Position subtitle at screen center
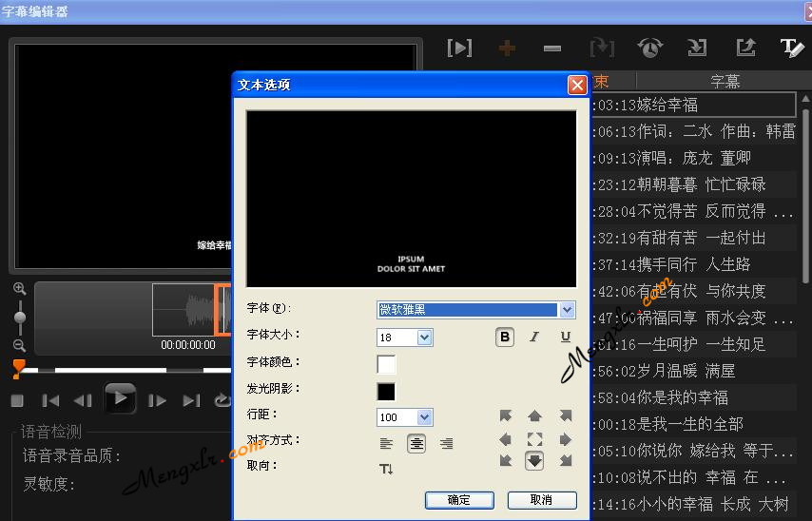812x521 pixels. point(534,439)
